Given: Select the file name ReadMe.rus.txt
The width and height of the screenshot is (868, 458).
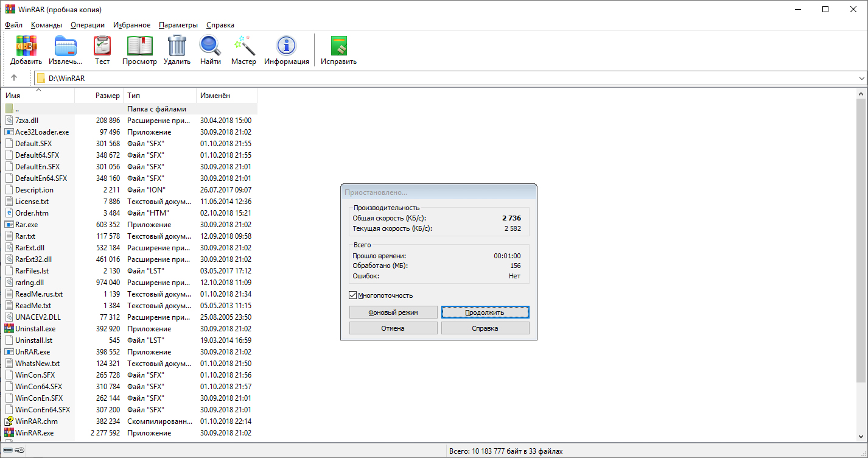Looking at the screenshot, I should 39,294.
